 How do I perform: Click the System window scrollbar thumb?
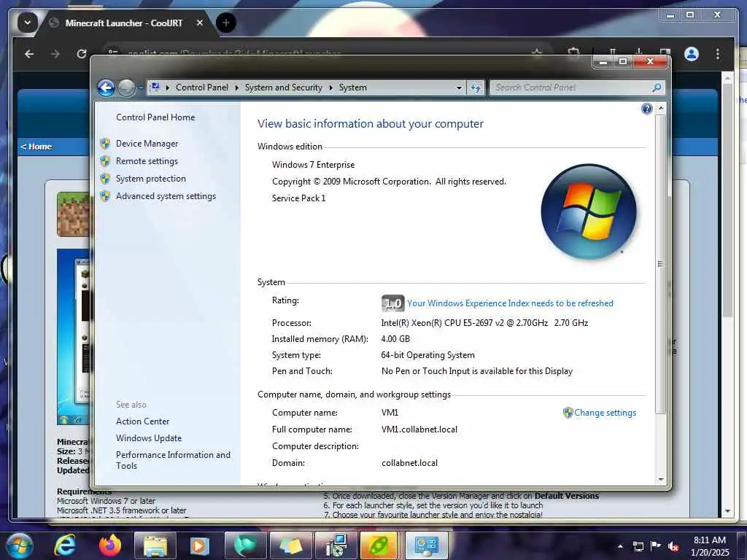(660, 263)
